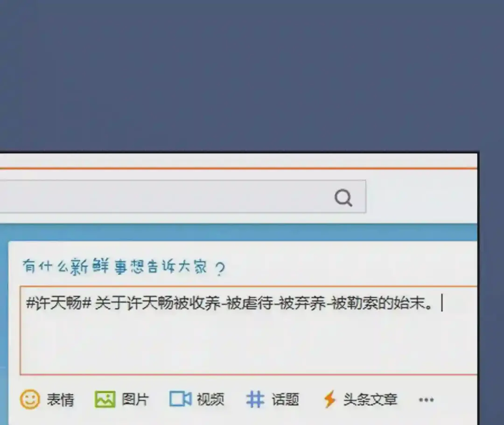Screen dimensions: 504x425
Task: Open the 头条文章 headline article option
Action: click(x=370, y=400)
